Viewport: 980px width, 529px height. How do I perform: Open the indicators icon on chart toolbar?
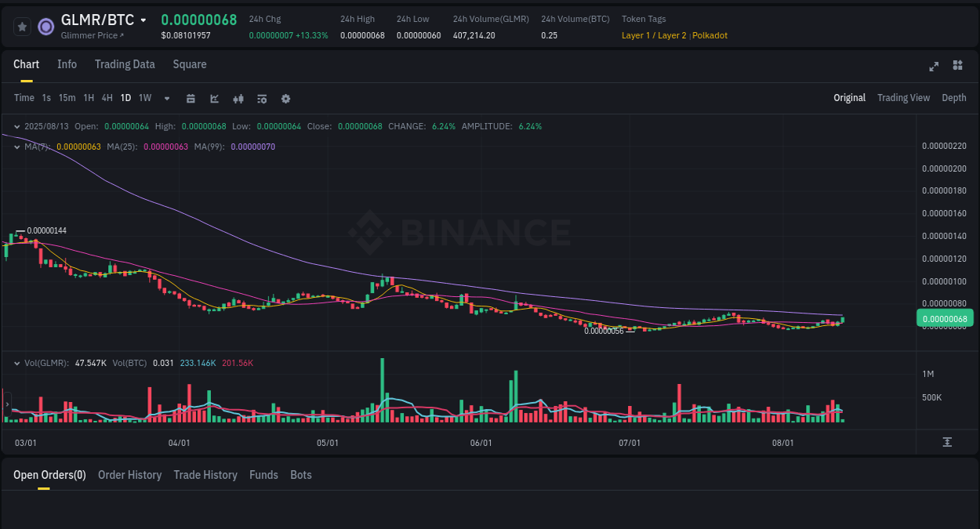238,98
